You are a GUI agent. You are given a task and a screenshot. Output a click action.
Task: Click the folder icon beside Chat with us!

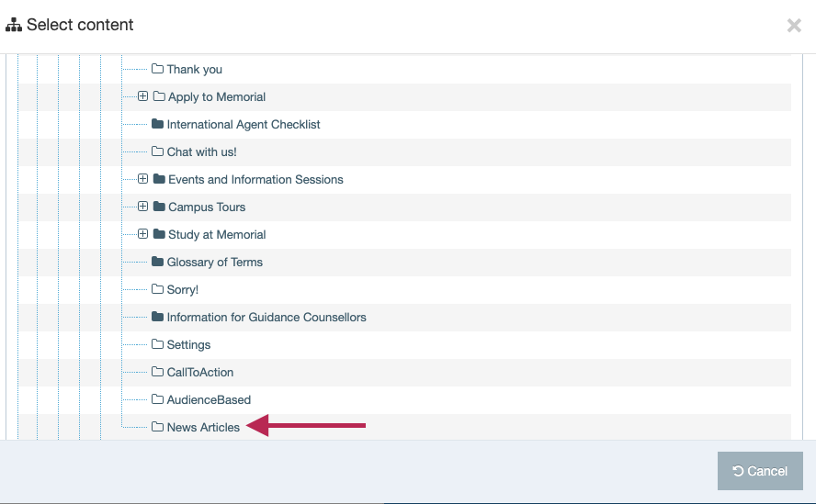pos(157,151)
